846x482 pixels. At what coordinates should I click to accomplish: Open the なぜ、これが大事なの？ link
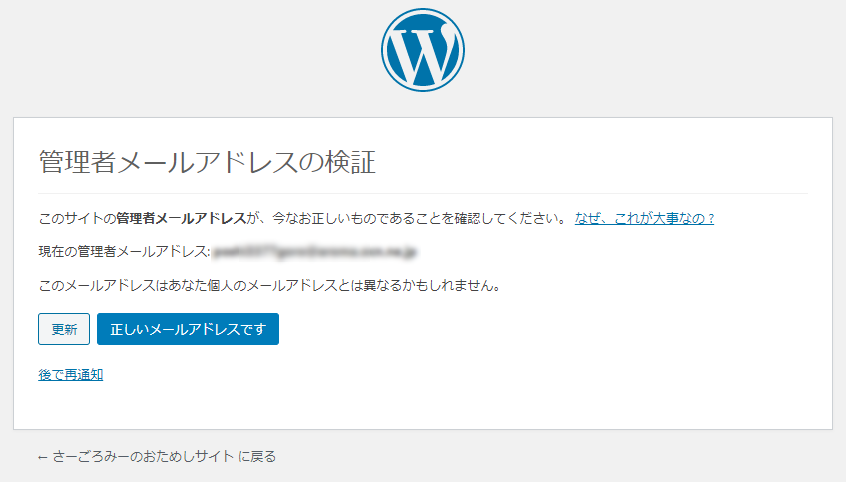[x=644, y=218]
